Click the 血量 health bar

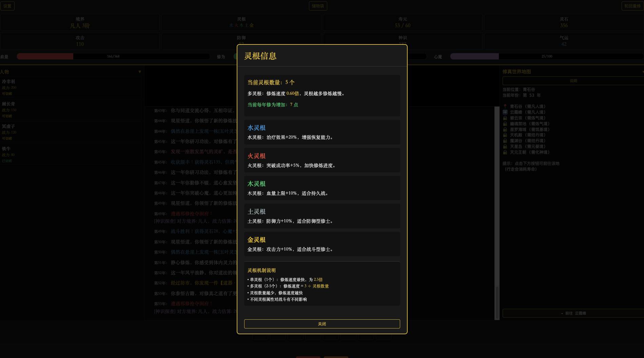(113, 56)
